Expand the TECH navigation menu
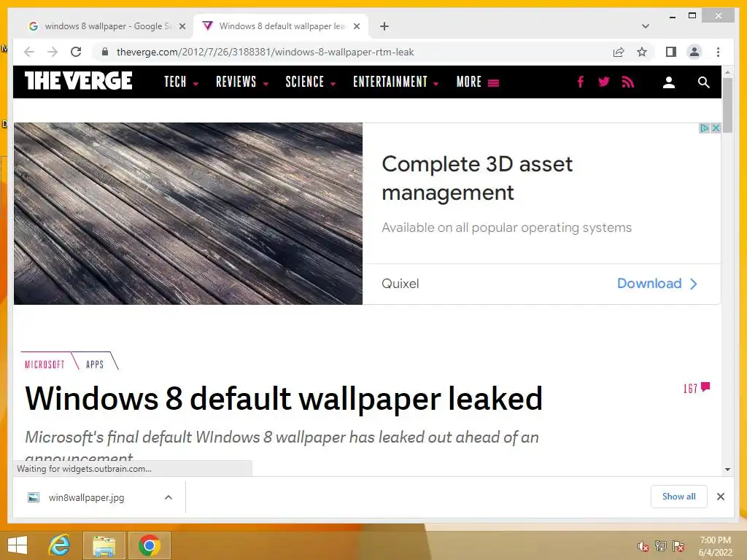 pos(182,82)
